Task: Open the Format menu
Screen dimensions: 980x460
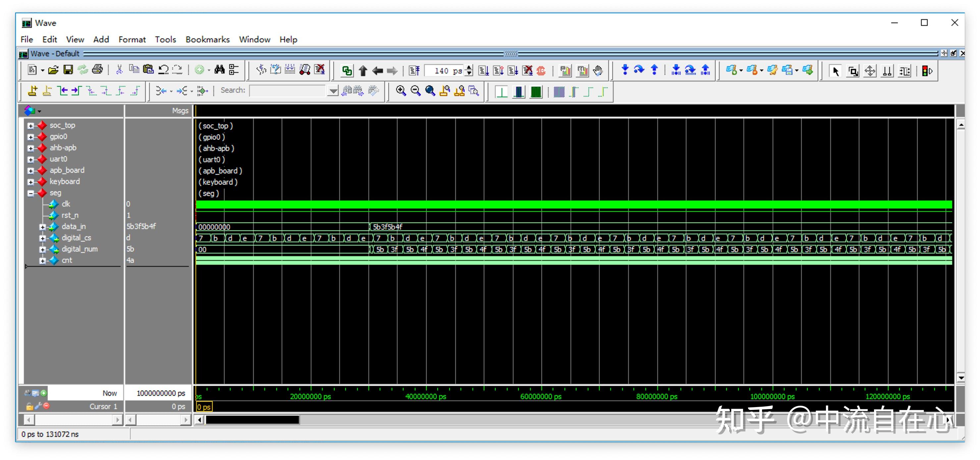Action: click(x=132, y=39)
